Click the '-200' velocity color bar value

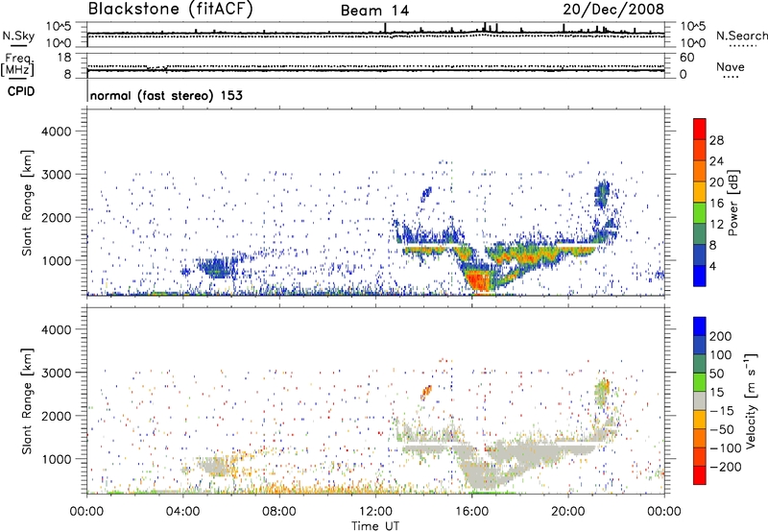[725, 467]
